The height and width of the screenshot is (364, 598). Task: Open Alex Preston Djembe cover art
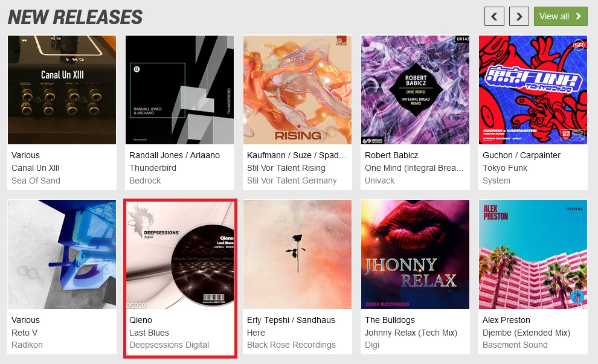coord(533,254)
